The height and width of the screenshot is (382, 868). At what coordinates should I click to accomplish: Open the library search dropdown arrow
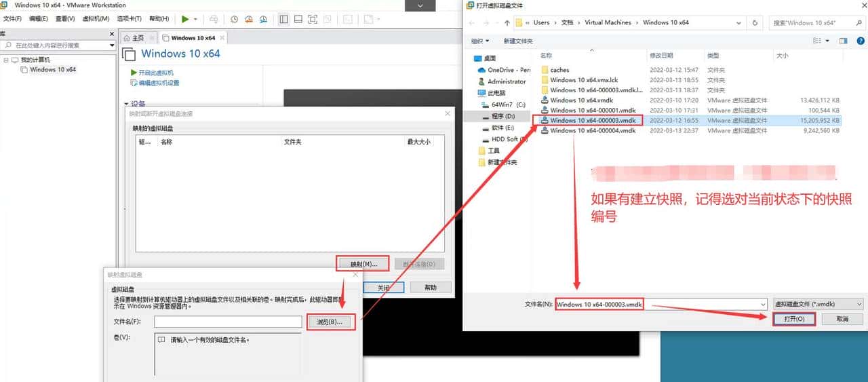112,45
